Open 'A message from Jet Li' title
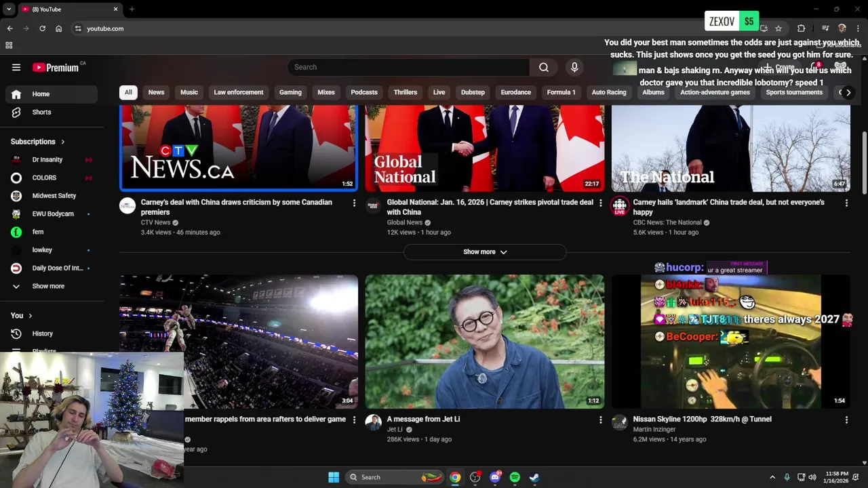 [x=423, y=419]
